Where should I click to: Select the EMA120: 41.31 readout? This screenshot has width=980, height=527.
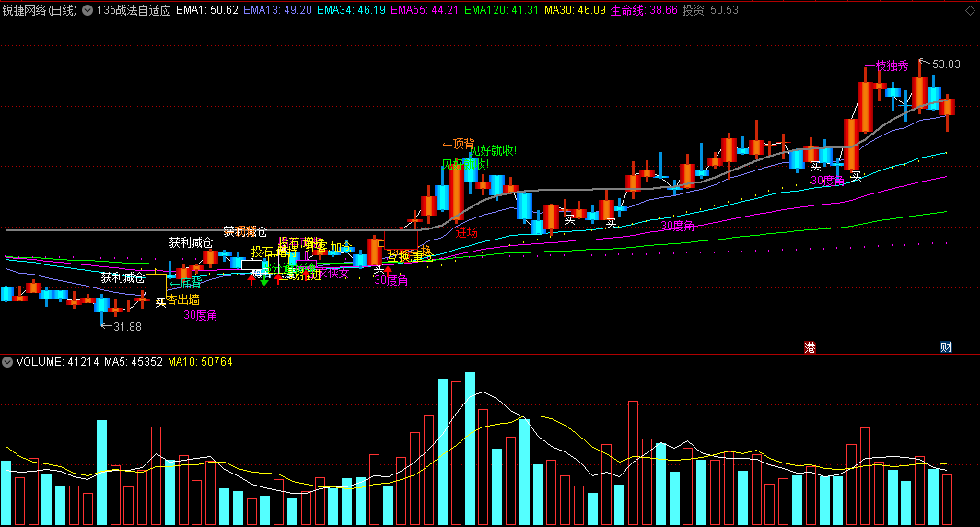coord(501,10)
